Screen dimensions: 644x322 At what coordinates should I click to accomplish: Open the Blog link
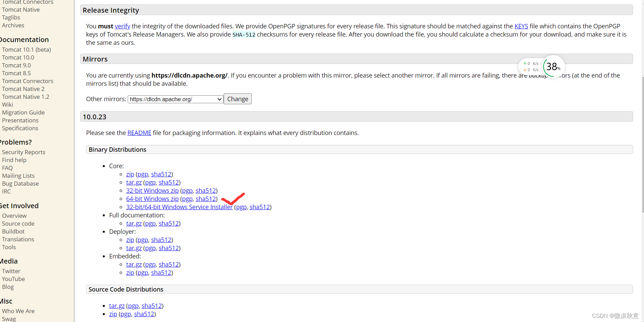[x=8, y=287]
